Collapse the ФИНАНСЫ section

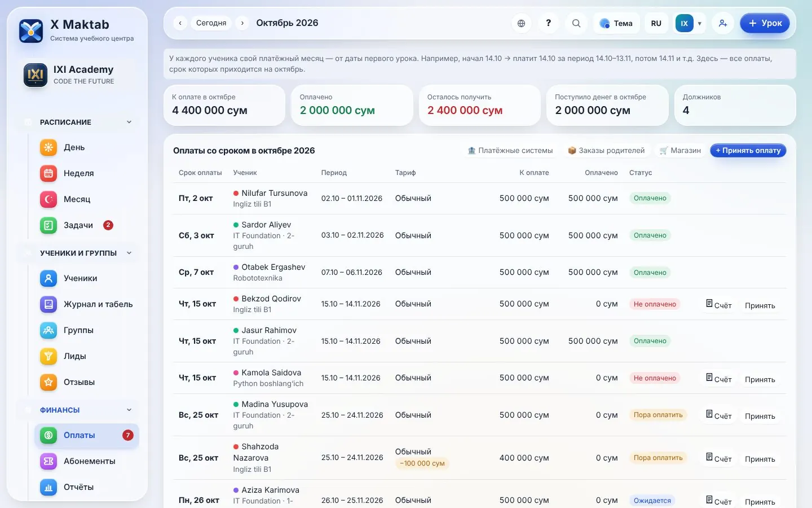pyautogui.click(x=78, y=410)
